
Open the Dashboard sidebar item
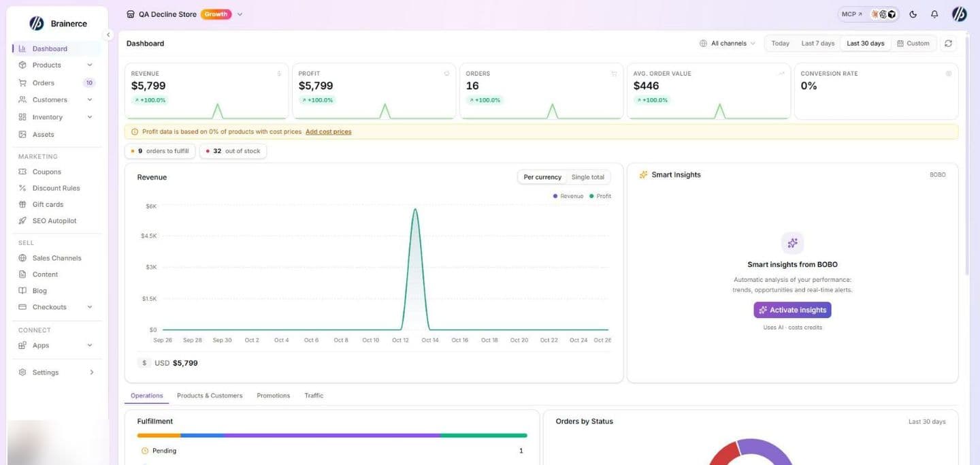(x=56, y=48)
